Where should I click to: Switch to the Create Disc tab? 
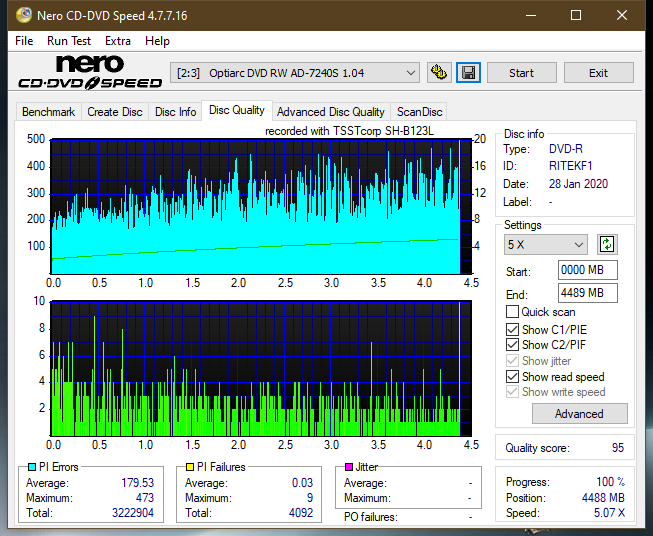tap(115, 112)
